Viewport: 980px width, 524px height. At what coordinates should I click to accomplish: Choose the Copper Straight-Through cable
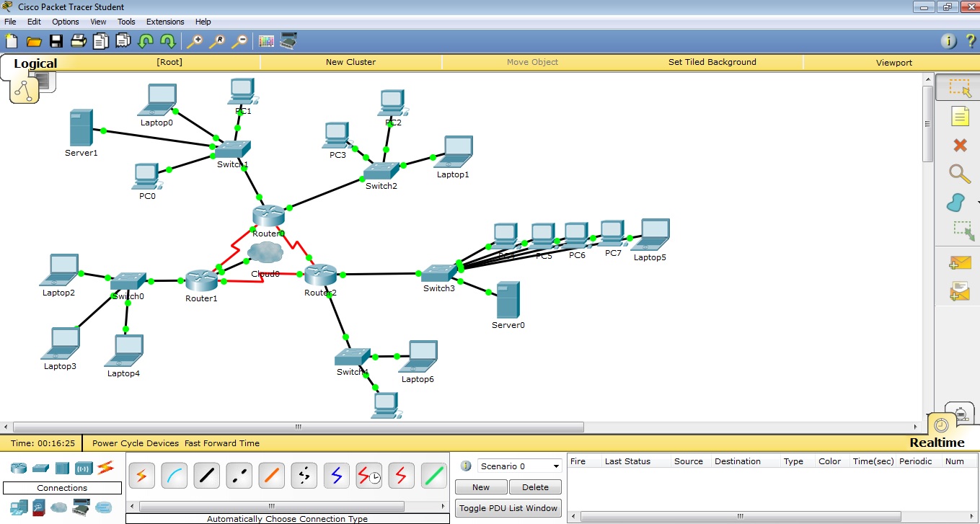click(206, 475)
